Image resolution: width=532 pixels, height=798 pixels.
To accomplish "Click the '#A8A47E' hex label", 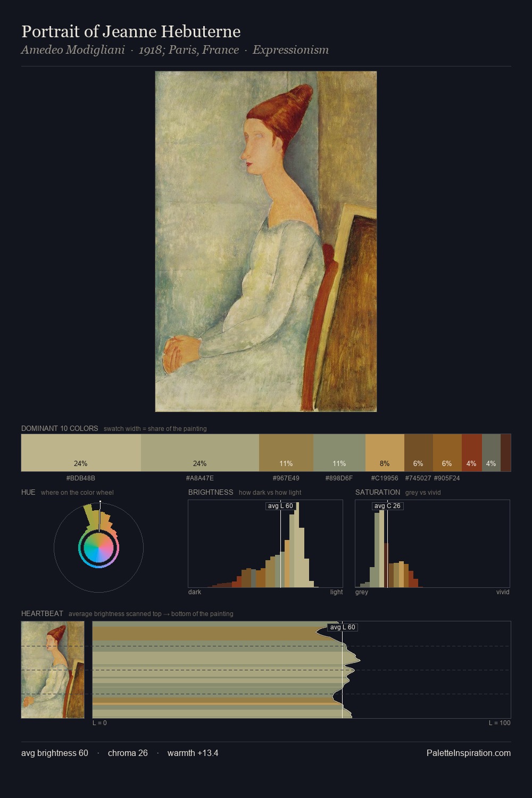I will pos(200,478).
